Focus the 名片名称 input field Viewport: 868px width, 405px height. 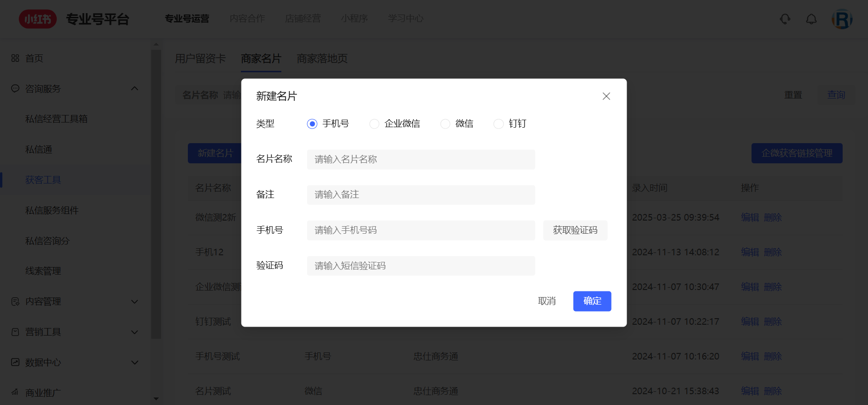tap(421, 160)
